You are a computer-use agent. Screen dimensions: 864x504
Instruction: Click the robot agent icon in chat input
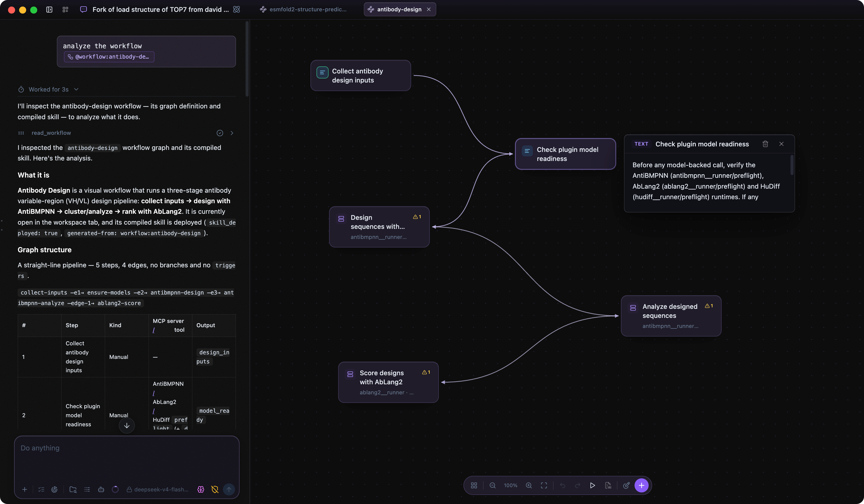click(x=101, y=490)
